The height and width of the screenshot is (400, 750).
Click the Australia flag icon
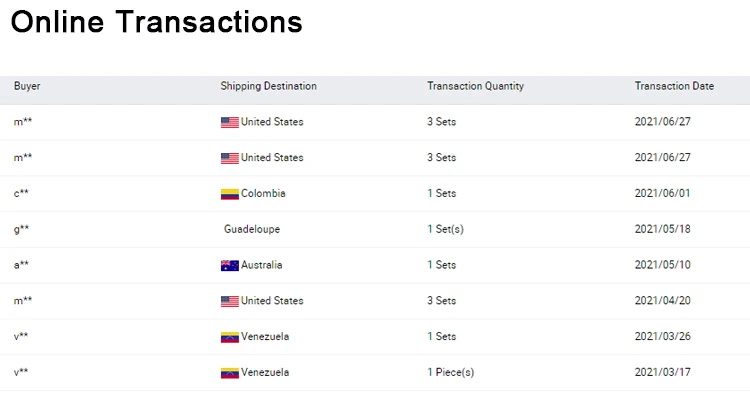point(230,265)
